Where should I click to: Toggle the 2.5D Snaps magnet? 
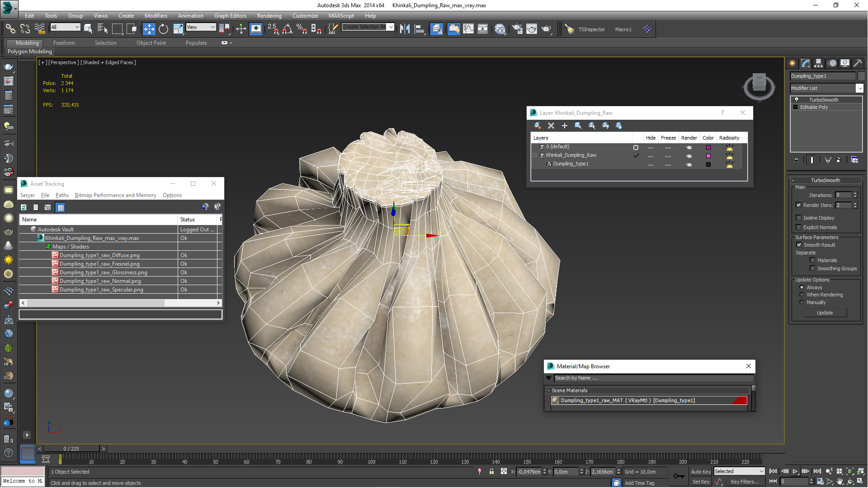pyautogui.click(x=273, y=29)
